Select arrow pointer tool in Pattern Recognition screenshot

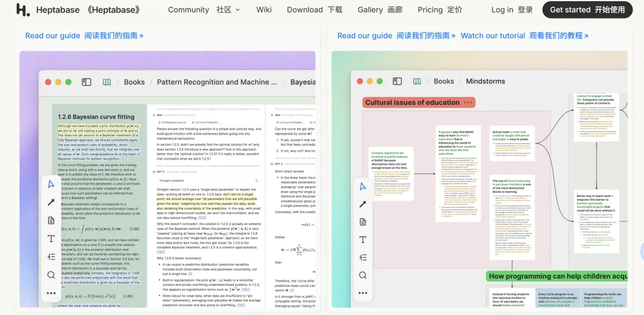(51, 184)
